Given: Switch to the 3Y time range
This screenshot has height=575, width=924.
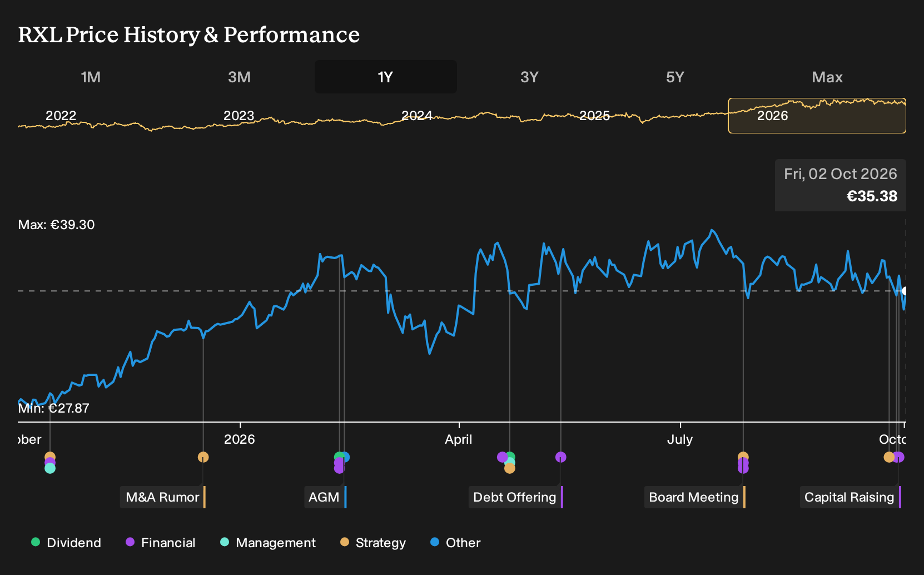Looking at the screenshot, I should [529, 77].
